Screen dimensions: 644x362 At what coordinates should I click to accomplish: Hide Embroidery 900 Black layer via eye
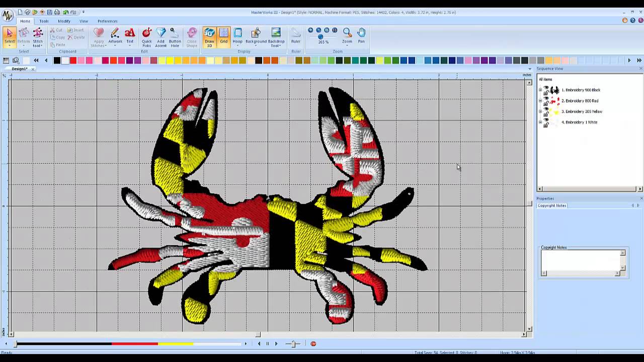[546, 87]
